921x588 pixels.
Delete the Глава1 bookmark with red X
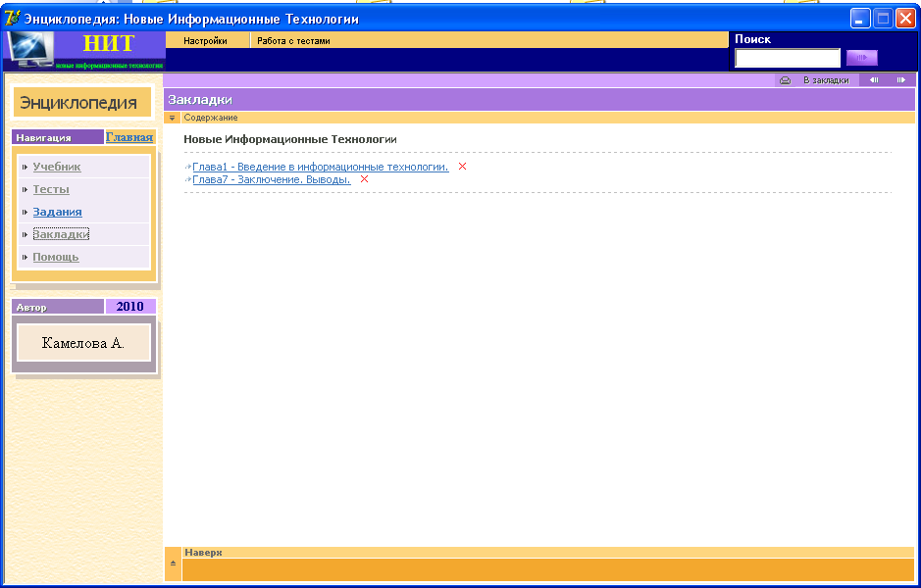(462, 167)
